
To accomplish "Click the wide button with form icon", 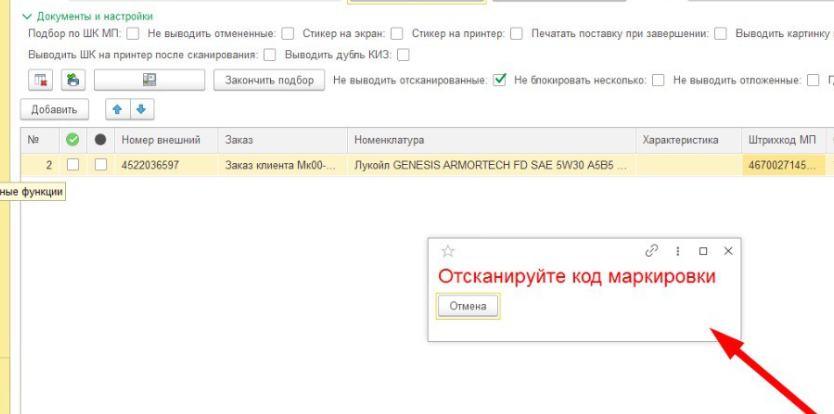I will (149, 80).
